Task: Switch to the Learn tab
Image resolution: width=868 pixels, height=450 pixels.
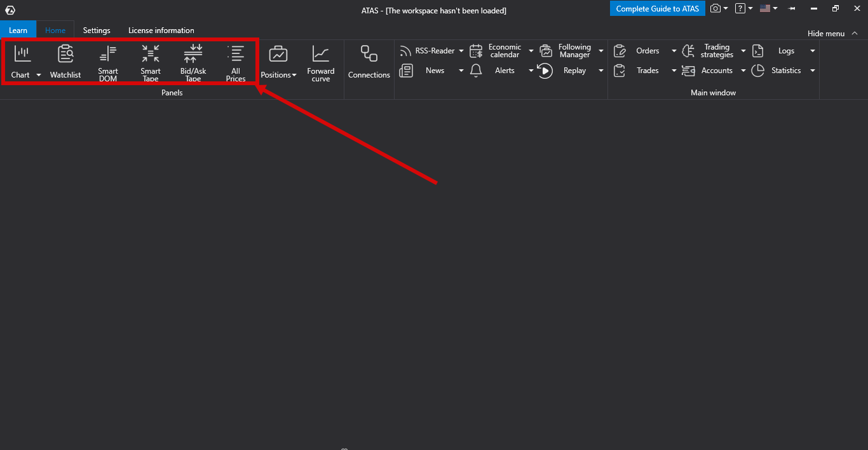Action: pos(18,30)
